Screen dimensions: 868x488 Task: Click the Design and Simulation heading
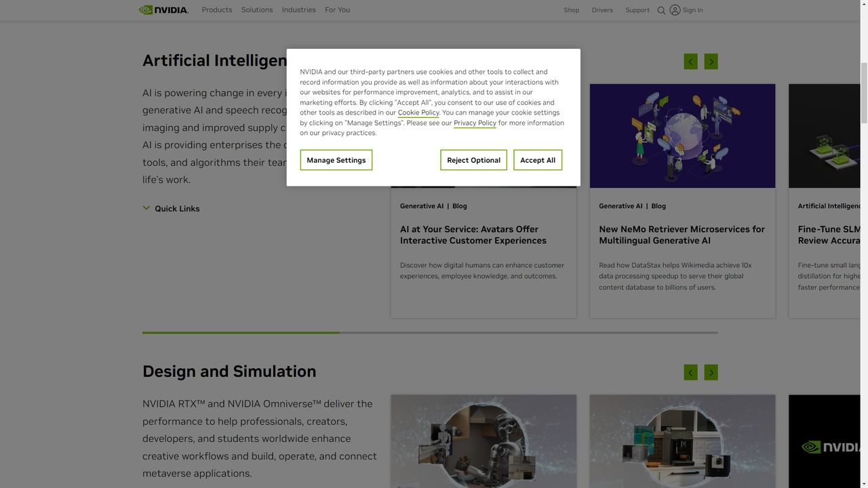click(229, 371)
